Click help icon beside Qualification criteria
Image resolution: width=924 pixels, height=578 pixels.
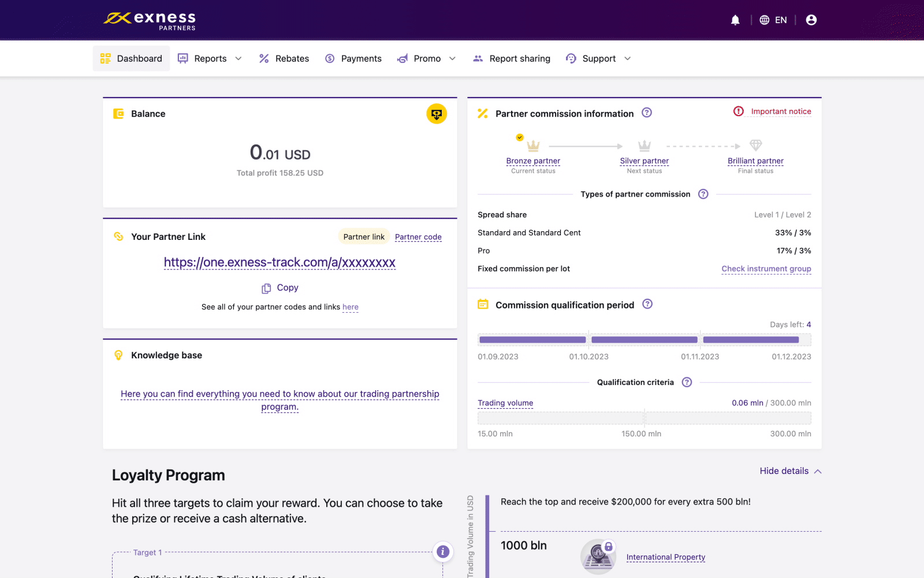coord(687,382)
